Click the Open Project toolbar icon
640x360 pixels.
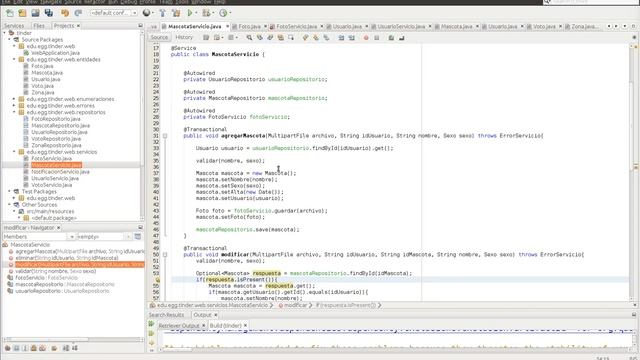tap(36, 13)
